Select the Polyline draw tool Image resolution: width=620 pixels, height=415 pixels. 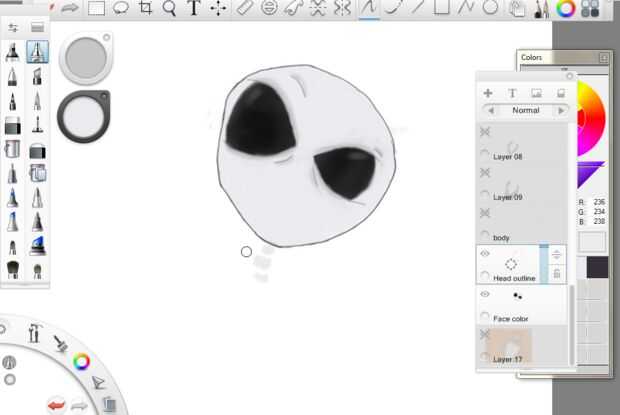pyautogui.click(x=466, y=7)
